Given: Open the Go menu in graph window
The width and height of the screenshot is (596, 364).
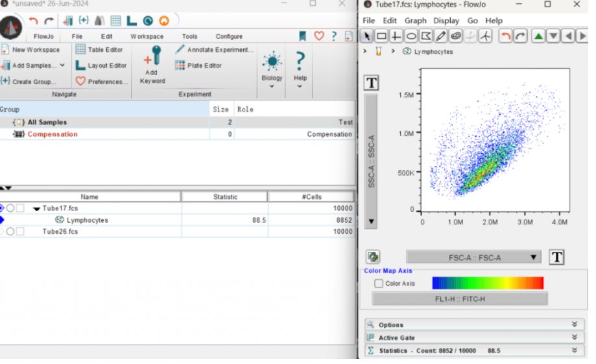Looking at the screenshot, I should click(473, 21).
